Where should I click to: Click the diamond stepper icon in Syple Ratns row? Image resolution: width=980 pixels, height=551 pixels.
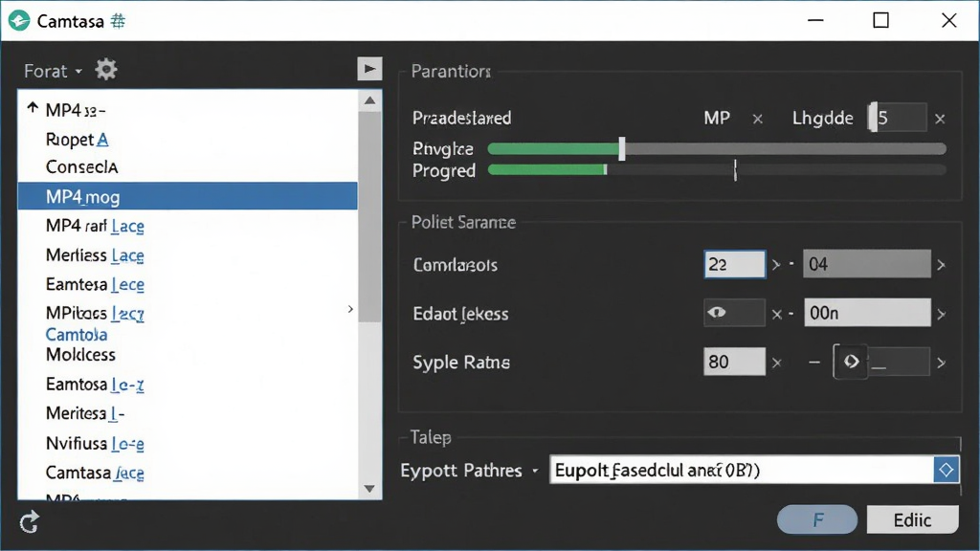tap(851, 362)
